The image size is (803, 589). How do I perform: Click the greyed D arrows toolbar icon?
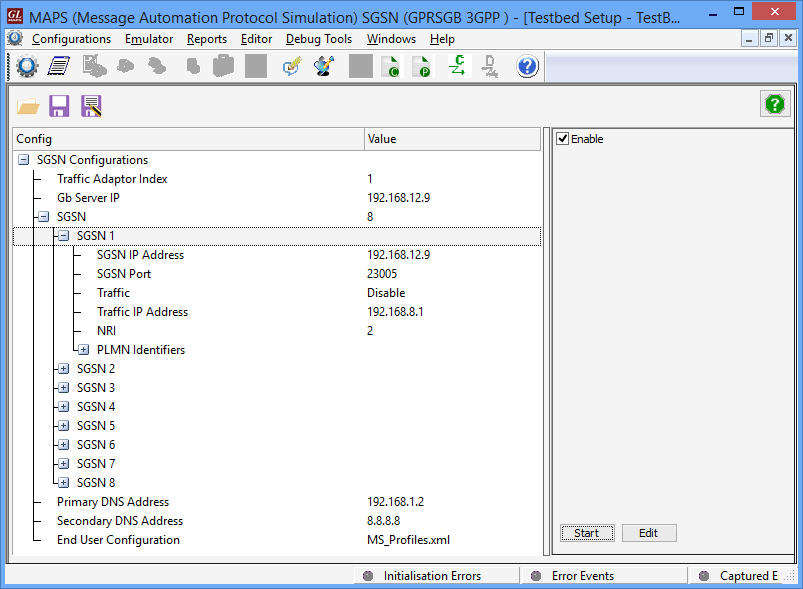click(x=490, y=67)
